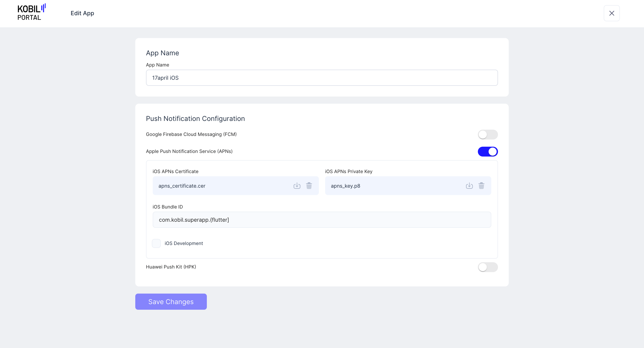
Task: Delete the apns_certificate.cer file
Action: pyautogui.click(x=309, y=186)
